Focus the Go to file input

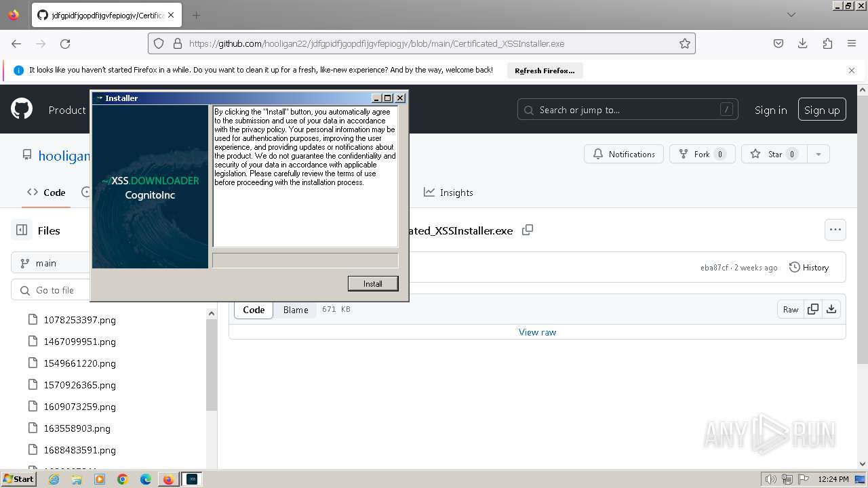(51, 290)
